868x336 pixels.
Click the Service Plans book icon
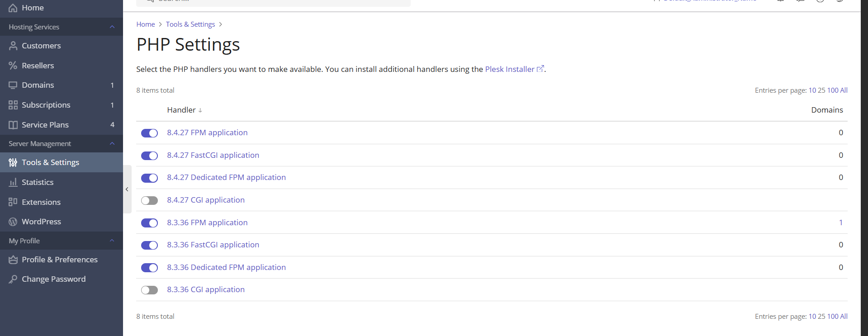[13, 125]
